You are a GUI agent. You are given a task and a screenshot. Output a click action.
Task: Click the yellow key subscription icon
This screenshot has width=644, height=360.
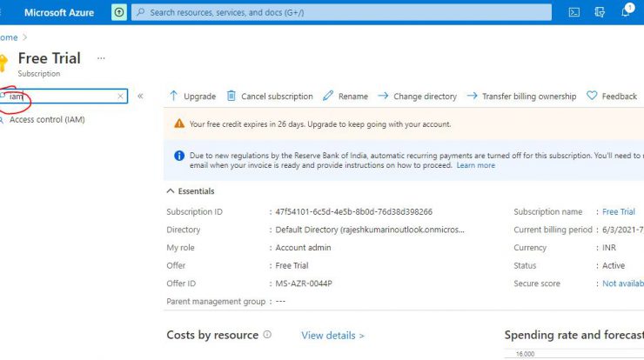point(3,63)
